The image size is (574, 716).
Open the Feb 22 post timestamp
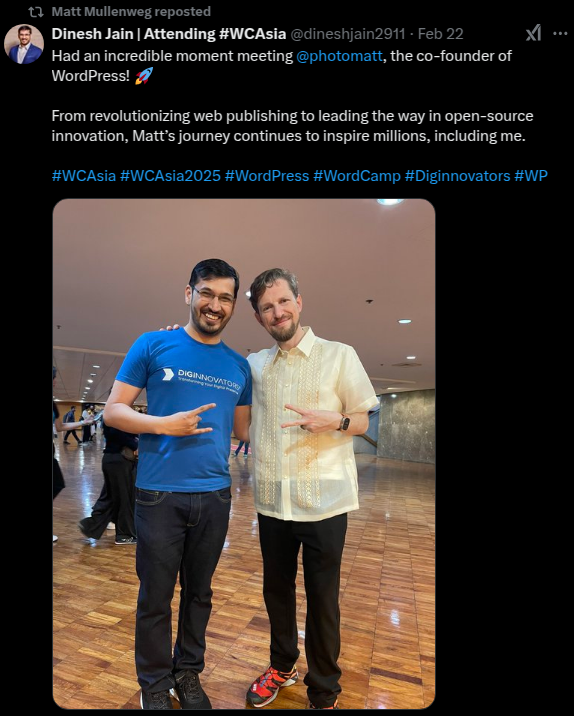pyautogui.click(x=440, y=34)
